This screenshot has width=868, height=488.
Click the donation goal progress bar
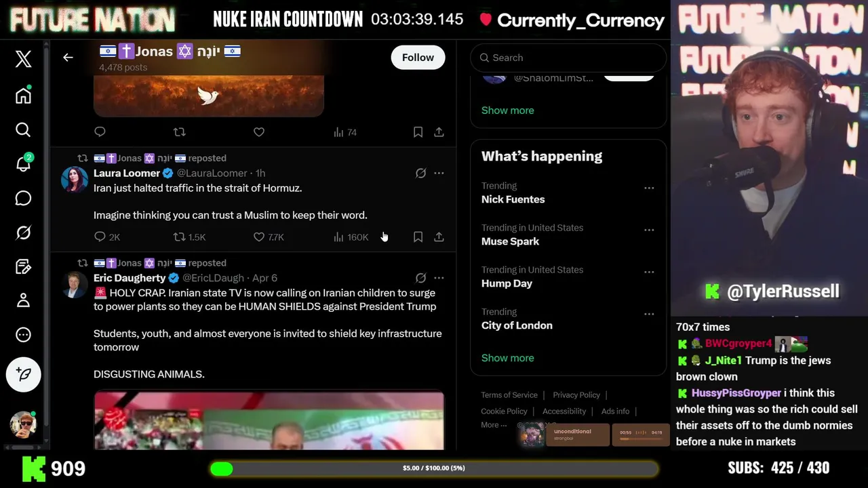434,468
